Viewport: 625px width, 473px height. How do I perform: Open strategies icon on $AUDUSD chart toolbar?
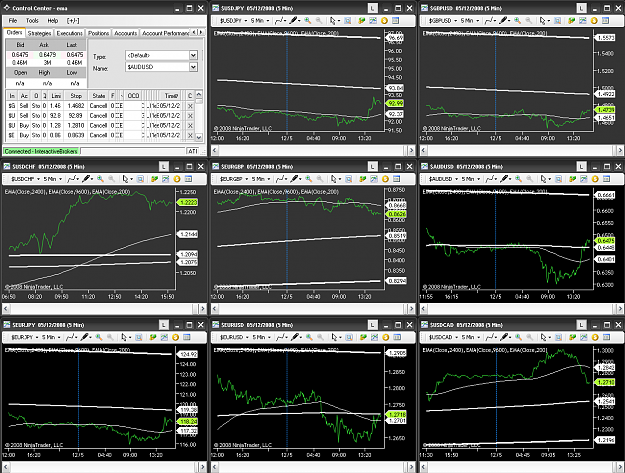pos(584,179)
